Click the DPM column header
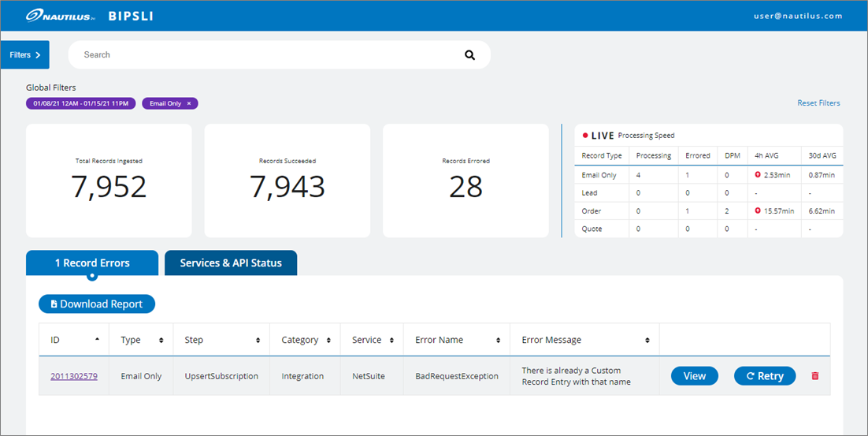 click(733, 155)
